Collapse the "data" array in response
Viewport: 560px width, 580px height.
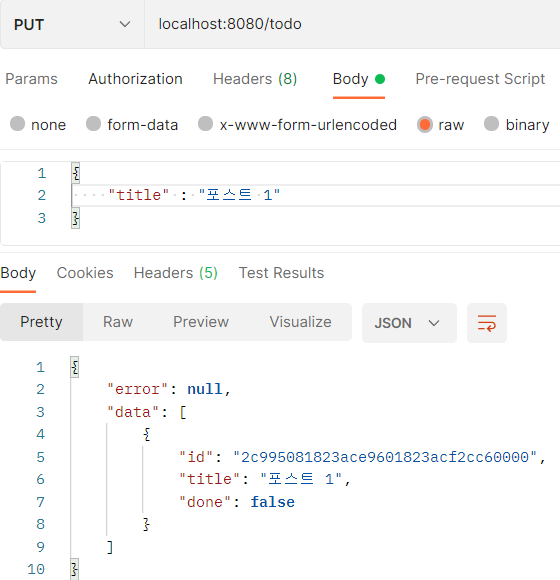(146, 412)
